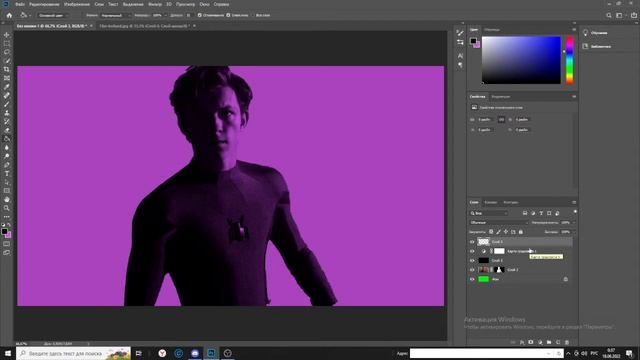Viewport: 640px width, 360px height.
Task: Toggle lock all for layer
Action: (x=521, y=231)
